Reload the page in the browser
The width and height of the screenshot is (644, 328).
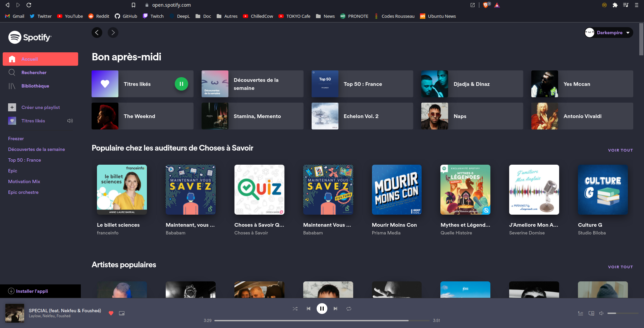coord(29,5)
